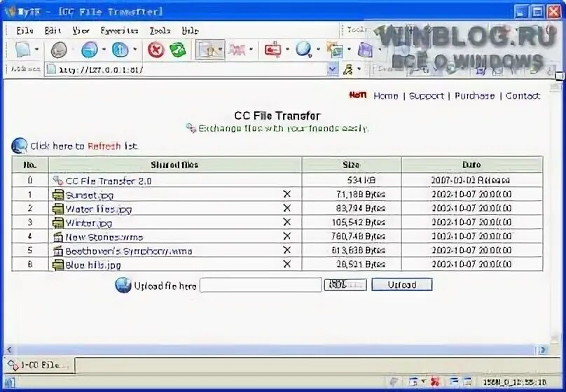Delete Water lilies.jpg using its X icon
Screen dimensions: 566x392
(287, 208)
